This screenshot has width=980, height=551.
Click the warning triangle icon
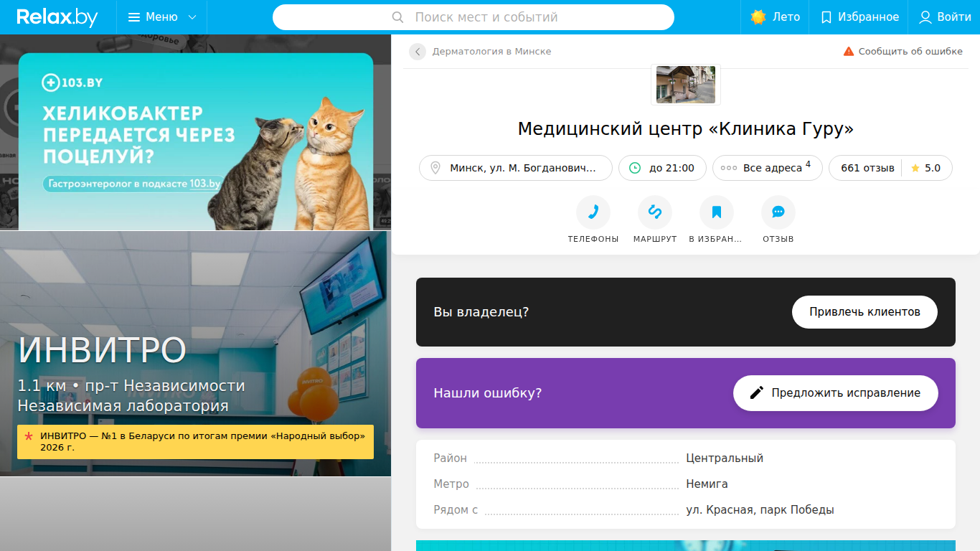tap(849, 52)
